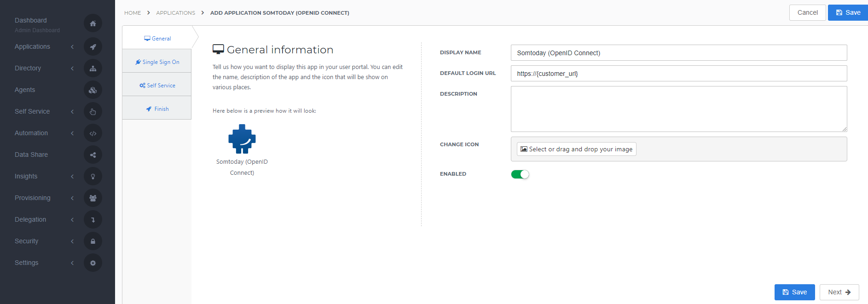868x304 pixels.
Task: Click the Insights lightbulb icon
Action: click(x=93, y=176)
